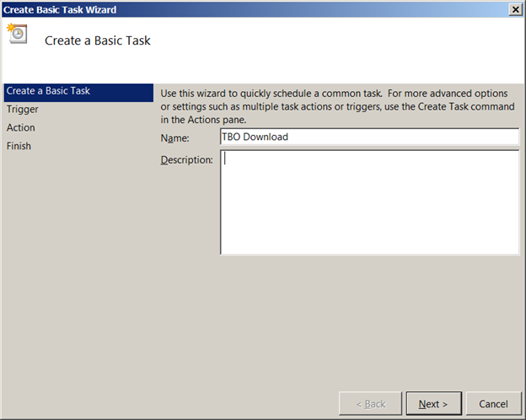Click the Name label
526x420 pixels.
[174, 138]
